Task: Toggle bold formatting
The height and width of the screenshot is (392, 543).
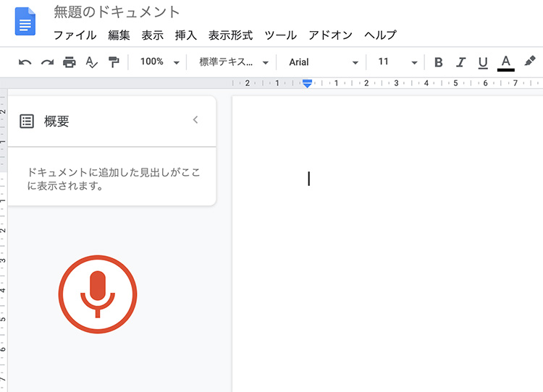Action: [x=439, y=62]
